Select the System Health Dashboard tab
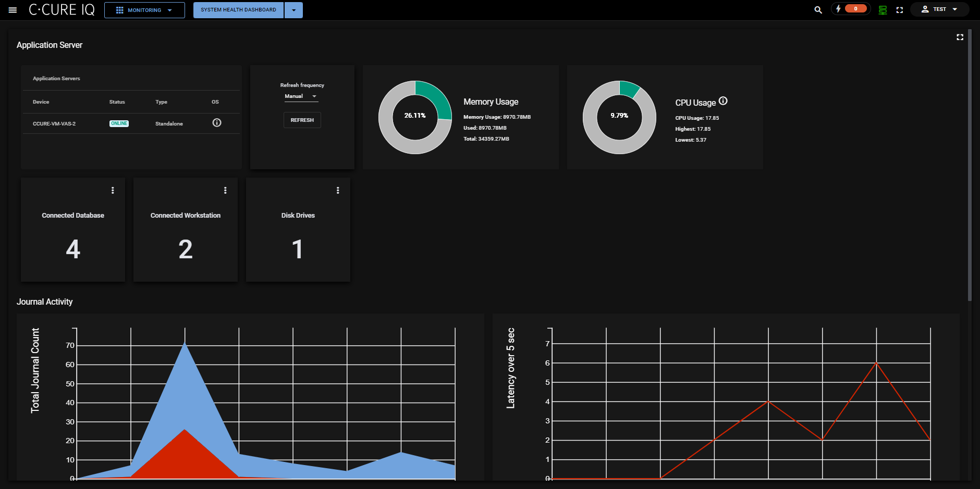 [x=238, y=10]
